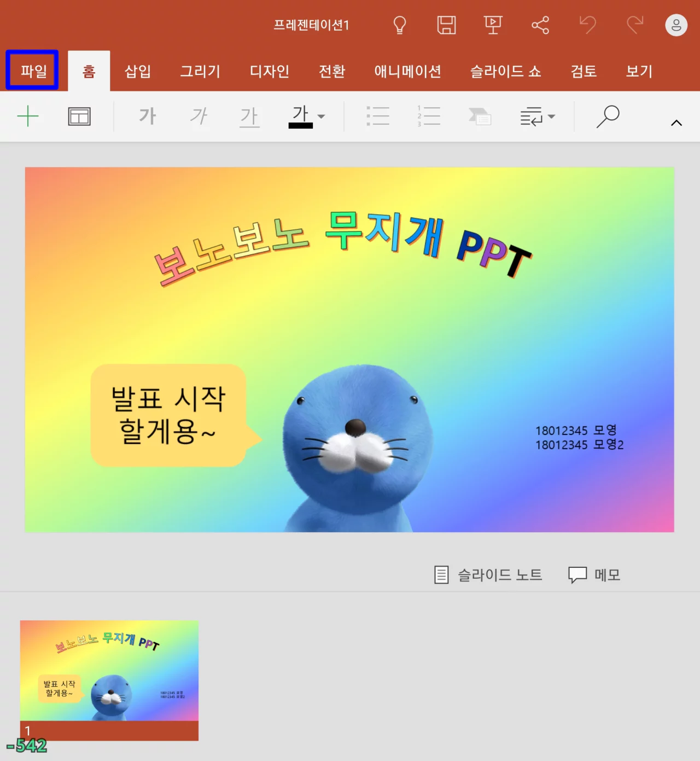Switch to the 슬라이드 쇼 tab
The height and width of the screenshot is (761, 700).
coord(506,71)
